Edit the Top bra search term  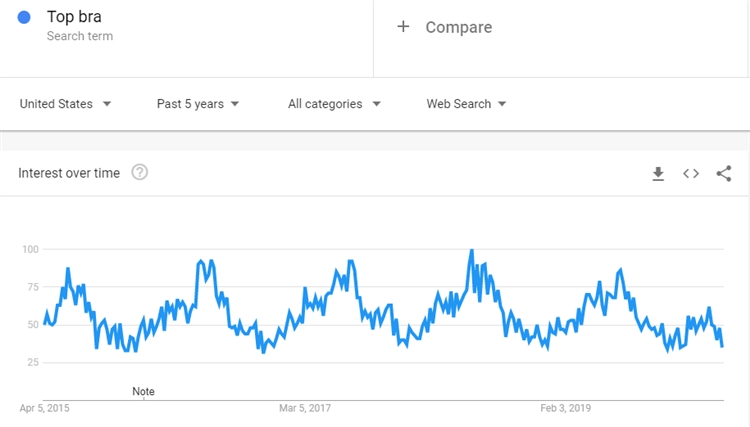pos(74,17)
